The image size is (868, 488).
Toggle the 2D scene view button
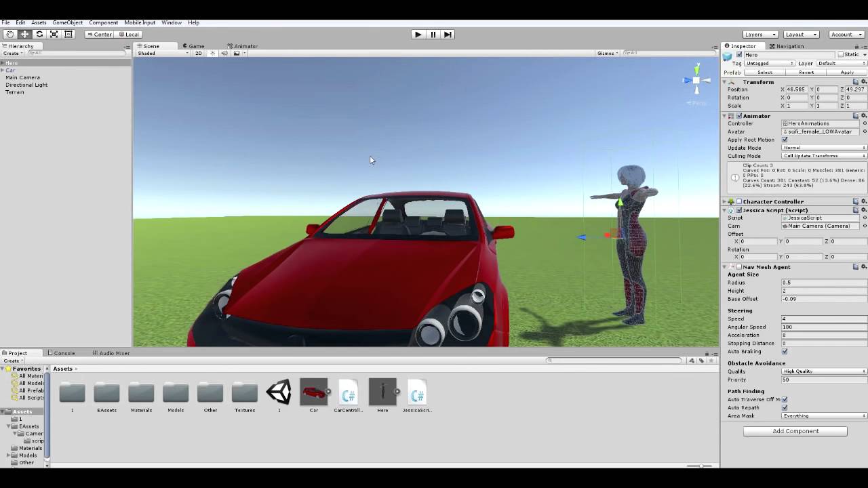pyautogui.click(x=198, y=53)
